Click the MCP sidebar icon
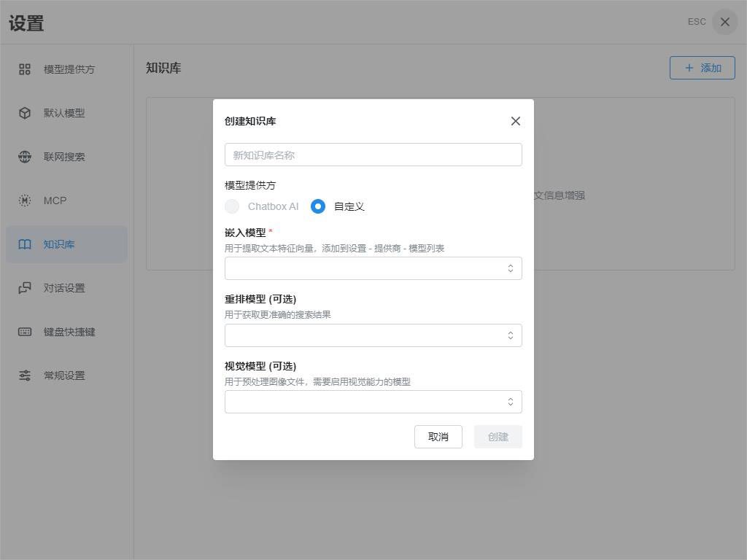Screen dimensions: 747x560 [24, 201]
